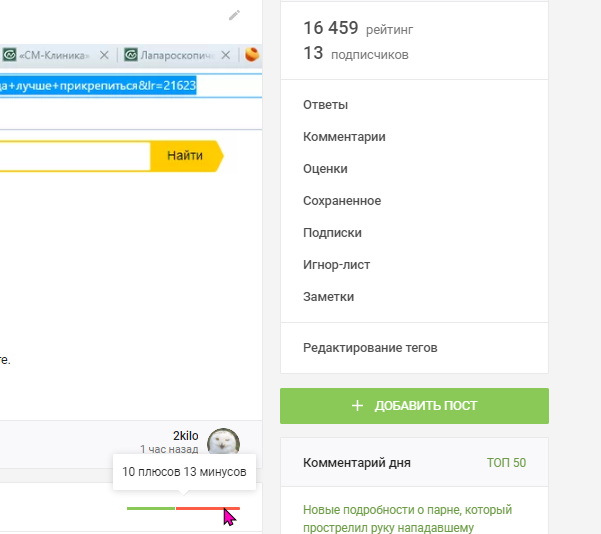Click the orange favicon of the rightmost tab
This screenshot has width=601, height=534.
pos(252,54)
